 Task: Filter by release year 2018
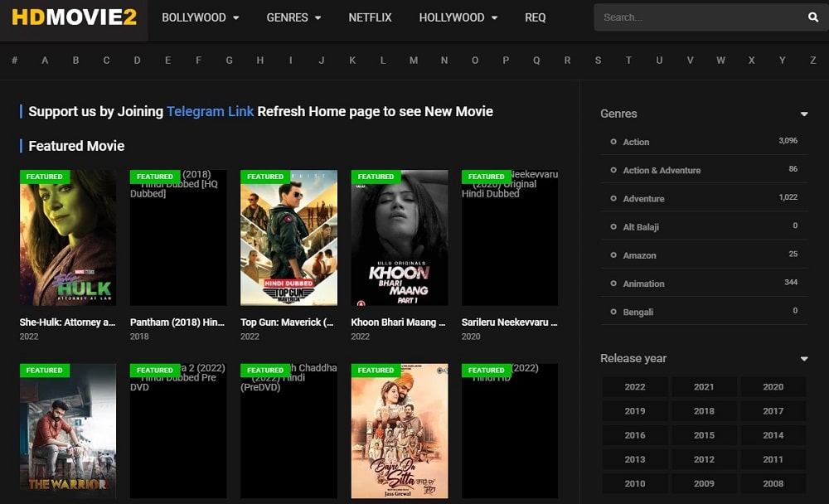coord(704,411)
